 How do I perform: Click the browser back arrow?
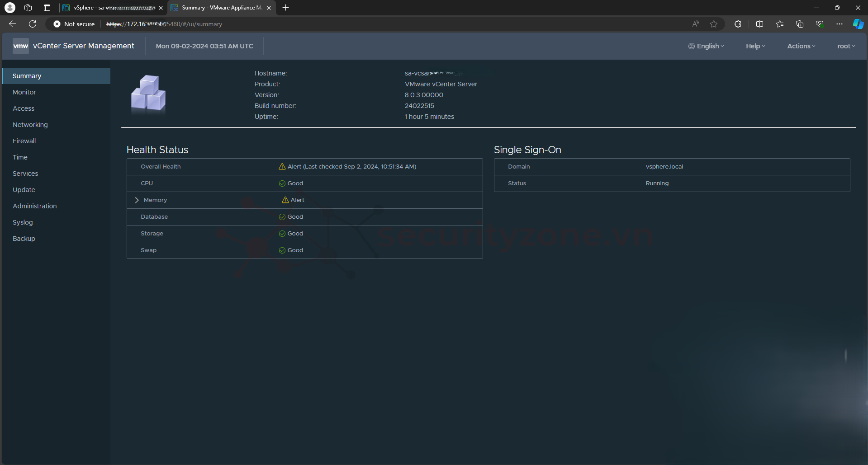(x=13, y=24)
